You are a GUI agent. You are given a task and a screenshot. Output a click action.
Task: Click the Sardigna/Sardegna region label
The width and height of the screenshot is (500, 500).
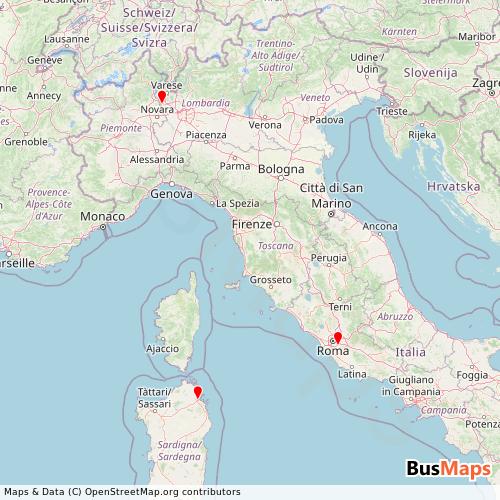[x=179, y=451]
